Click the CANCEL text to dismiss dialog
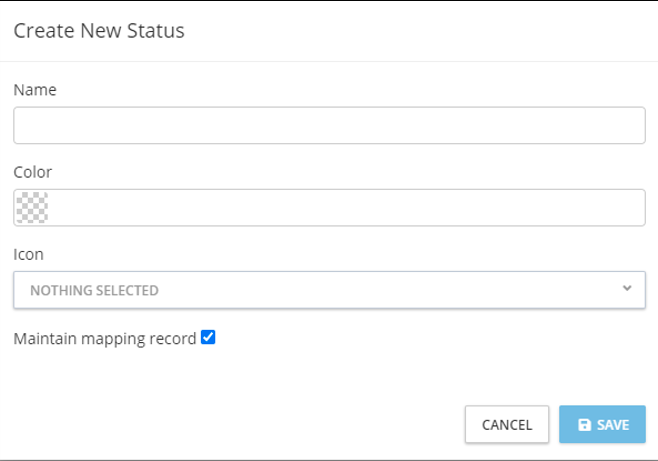 (x=507, y=425)
